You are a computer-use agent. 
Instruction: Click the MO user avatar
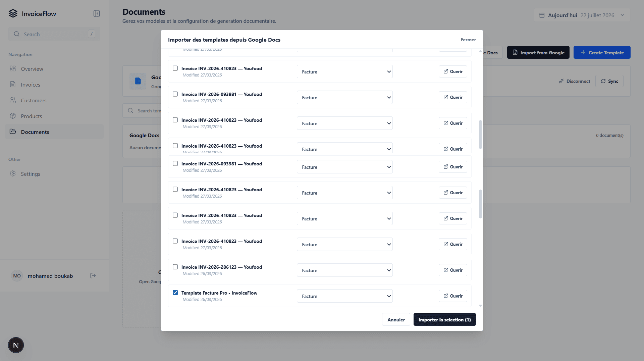point(17,276)
